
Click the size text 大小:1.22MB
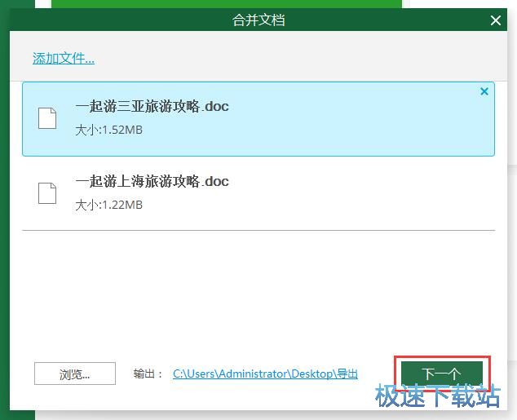click(x=108, y=205)
